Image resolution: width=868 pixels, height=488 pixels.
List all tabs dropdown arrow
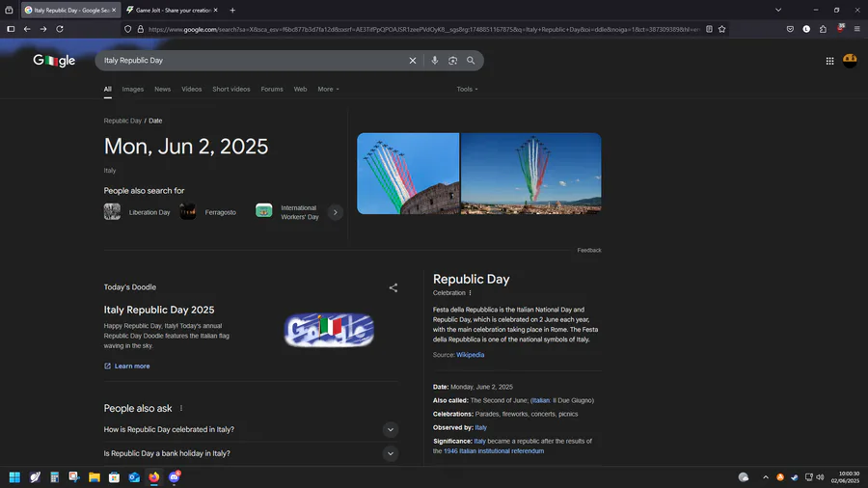pos(778,10)
